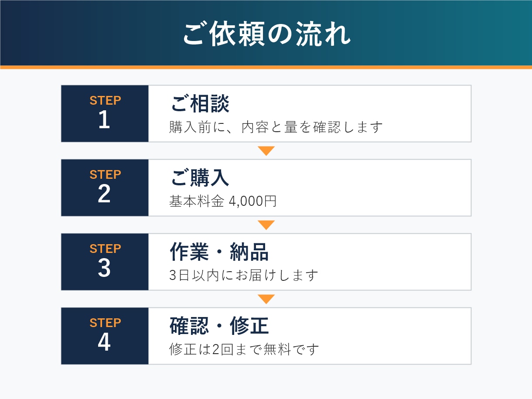Click the 基本料金 4,000円 price text
The height and width of the screenshot is (399, 532).
[223, 201]
